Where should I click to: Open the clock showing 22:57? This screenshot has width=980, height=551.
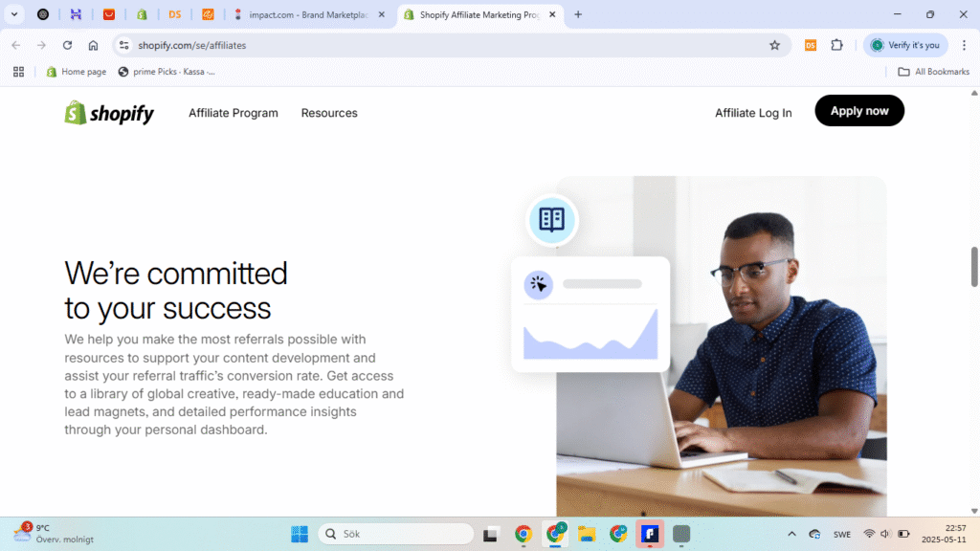click(944, 534)
